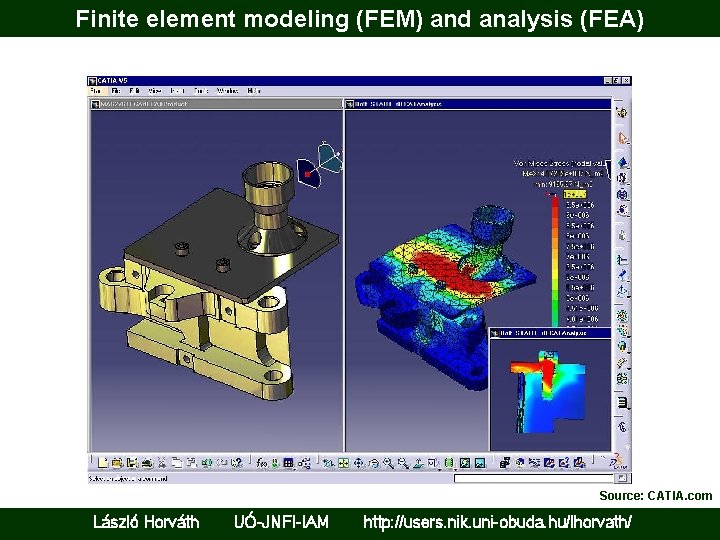Click the Copy icon

tap(177, 463)
